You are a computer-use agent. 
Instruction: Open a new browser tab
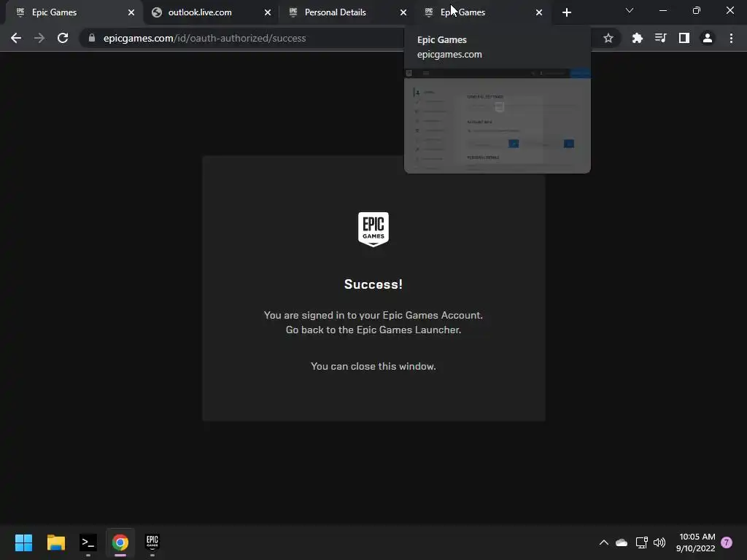(x=566, y=12)
